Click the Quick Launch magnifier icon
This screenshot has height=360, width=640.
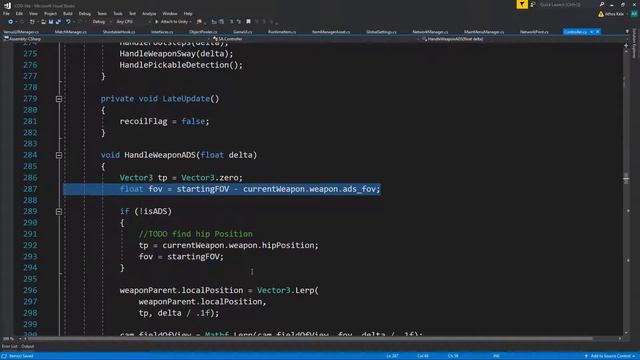pos(602,4)
